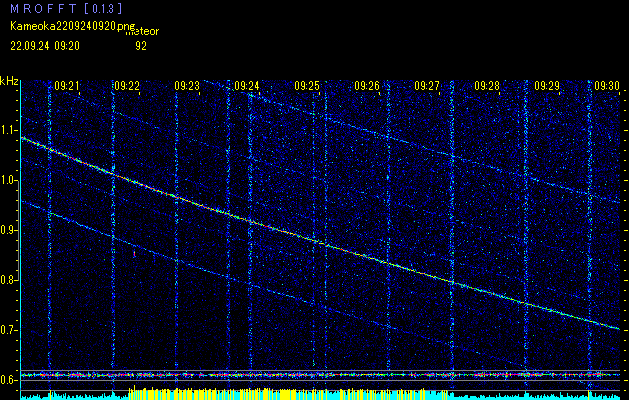Viewport: 629px width, 400px height.
Task: Click the kHz axis unit label
Action: 9,81
